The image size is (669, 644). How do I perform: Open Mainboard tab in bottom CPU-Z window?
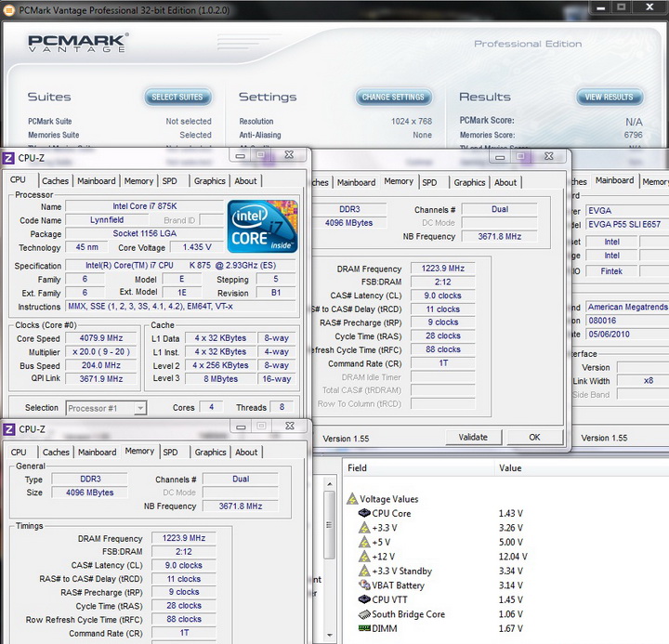point(98,453)
